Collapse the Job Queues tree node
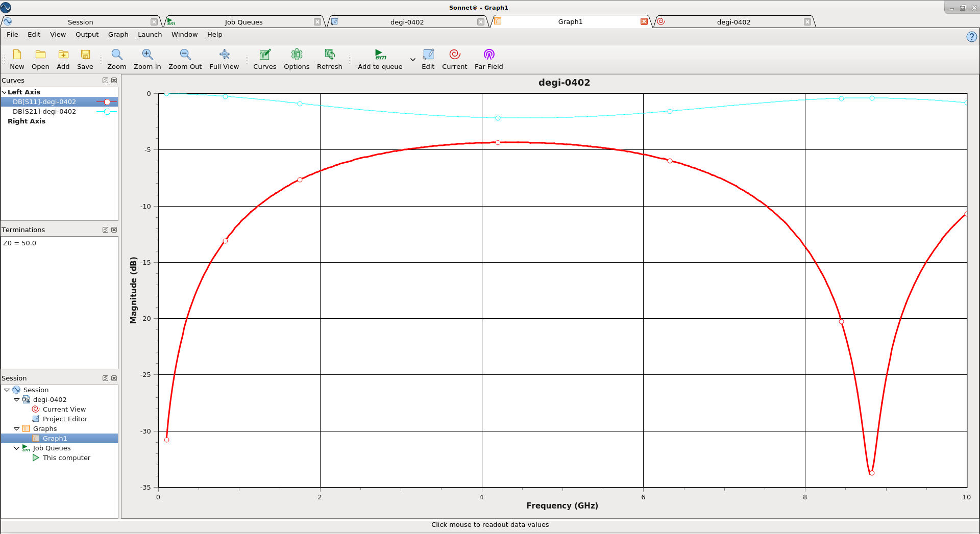 pyautogui.click(x=16, y=448)
